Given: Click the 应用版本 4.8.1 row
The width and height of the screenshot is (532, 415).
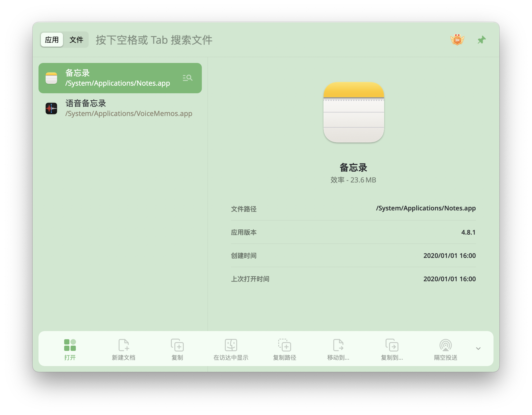Looking at the screenshot, I should click(x=353, y=232).
